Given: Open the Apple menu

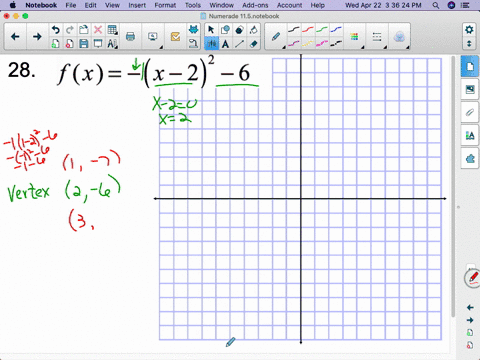Looking at the screenshot, I should coord(13,5).
